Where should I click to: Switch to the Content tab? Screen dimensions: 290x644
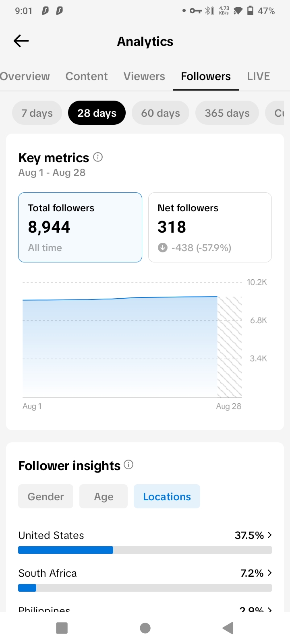click(x=87, y=76)
